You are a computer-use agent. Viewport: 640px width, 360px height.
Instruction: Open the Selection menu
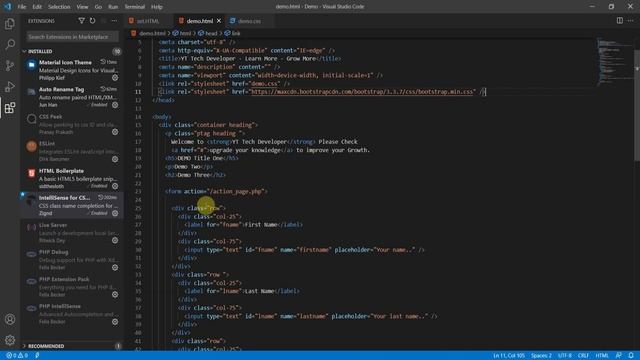[x=59, y=7]
